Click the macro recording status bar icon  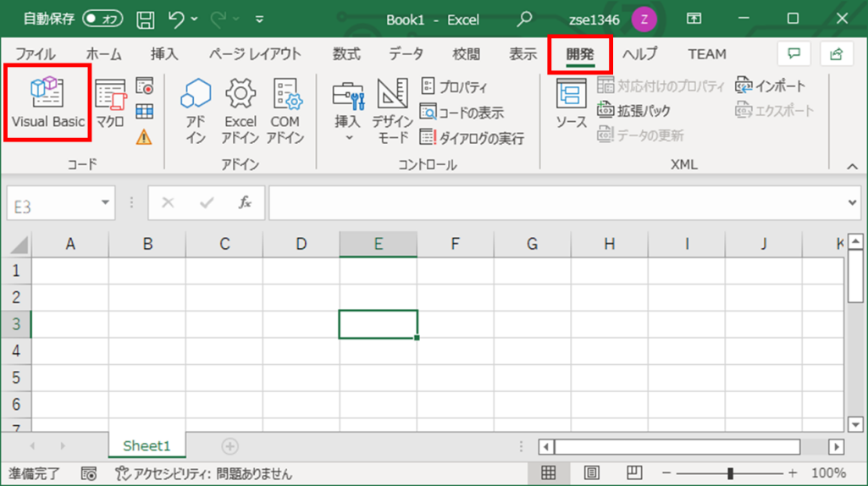(x=89, y=474)
